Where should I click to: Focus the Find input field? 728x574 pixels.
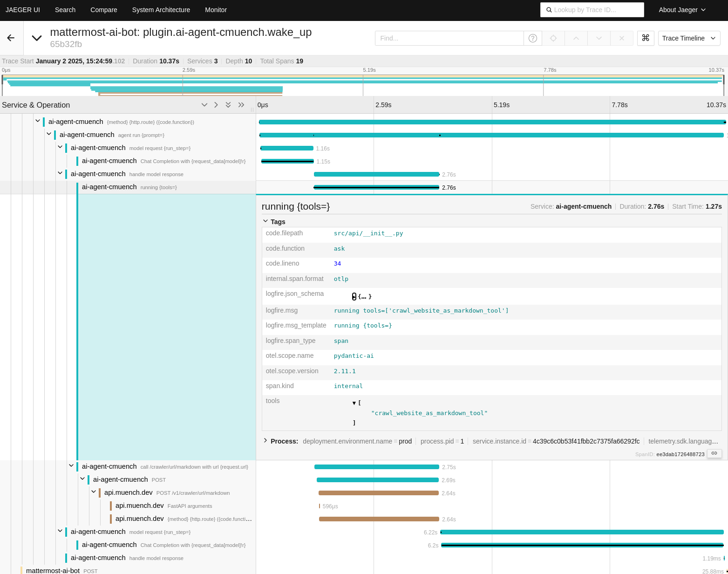449,38
